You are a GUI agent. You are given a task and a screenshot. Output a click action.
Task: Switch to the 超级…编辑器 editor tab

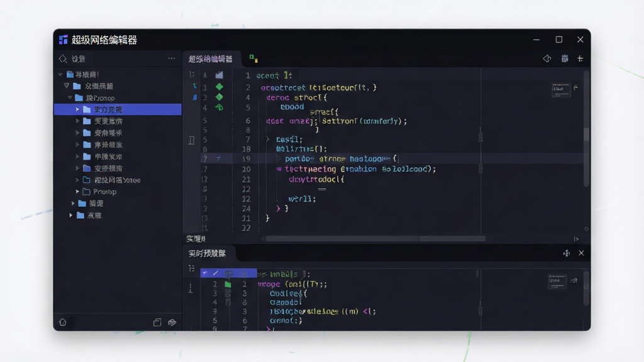point(210,59)
